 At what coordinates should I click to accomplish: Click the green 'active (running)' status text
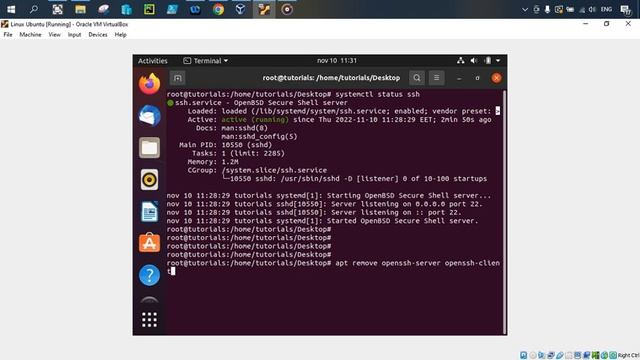(255, 120)
